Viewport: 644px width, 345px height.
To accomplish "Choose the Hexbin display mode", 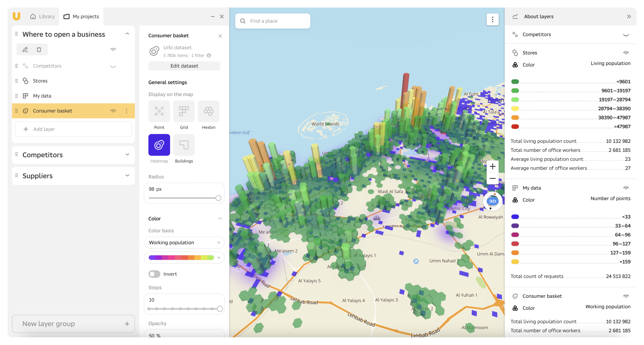I will tap(208, 111).
